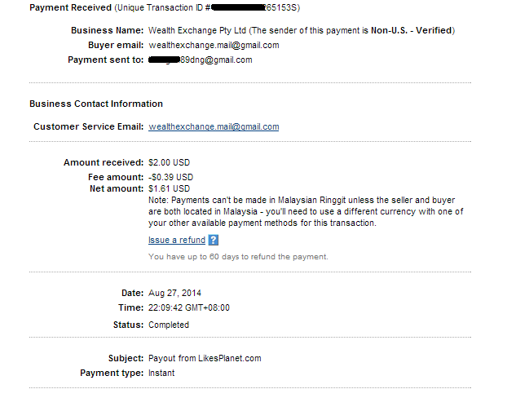Click the Non-U.S. - Verified sender status text
Viewport: 516px width, 420px height.
412,30
